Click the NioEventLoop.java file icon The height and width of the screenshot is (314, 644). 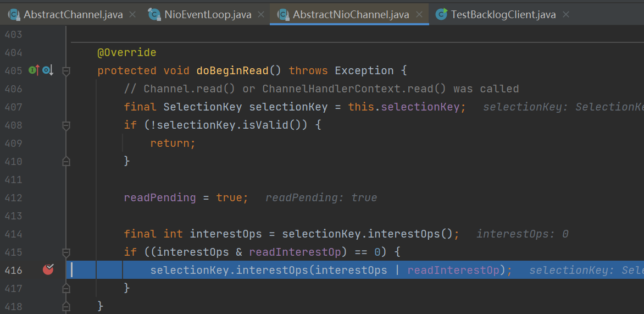pos(154,15)
